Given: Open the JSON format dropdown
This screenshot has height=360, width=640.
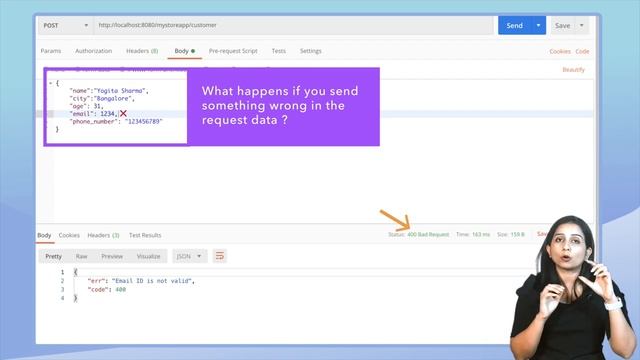Looking at the screenshot, I should click(x=189, y=256).
